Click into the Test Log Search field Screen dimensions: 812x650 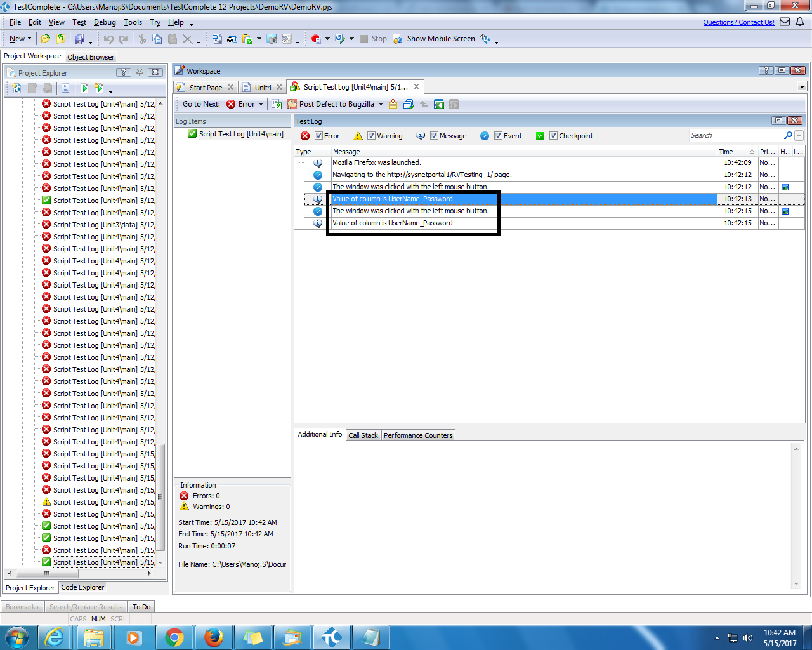pyautogui.click(x=736, y=135)
